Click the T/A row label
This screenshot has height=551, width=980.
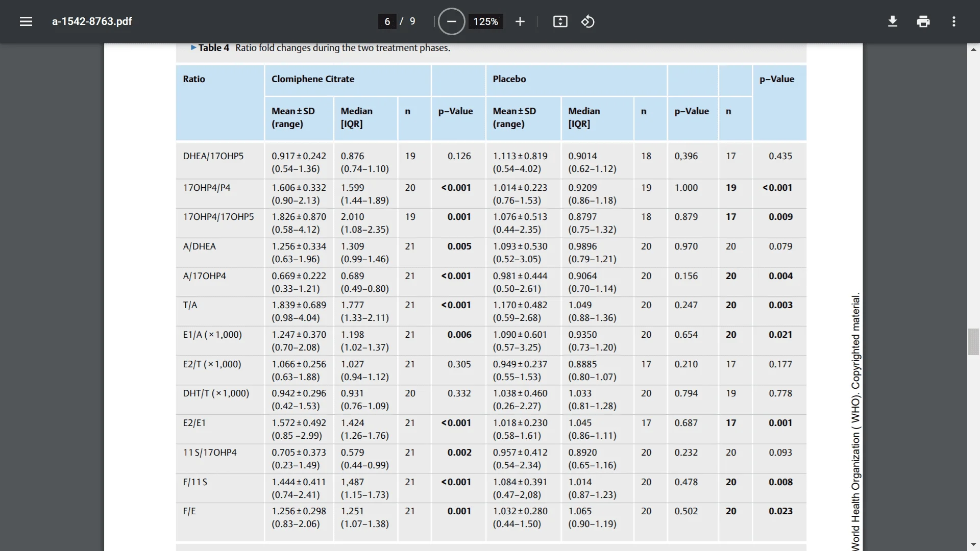(x=190, y=305)
